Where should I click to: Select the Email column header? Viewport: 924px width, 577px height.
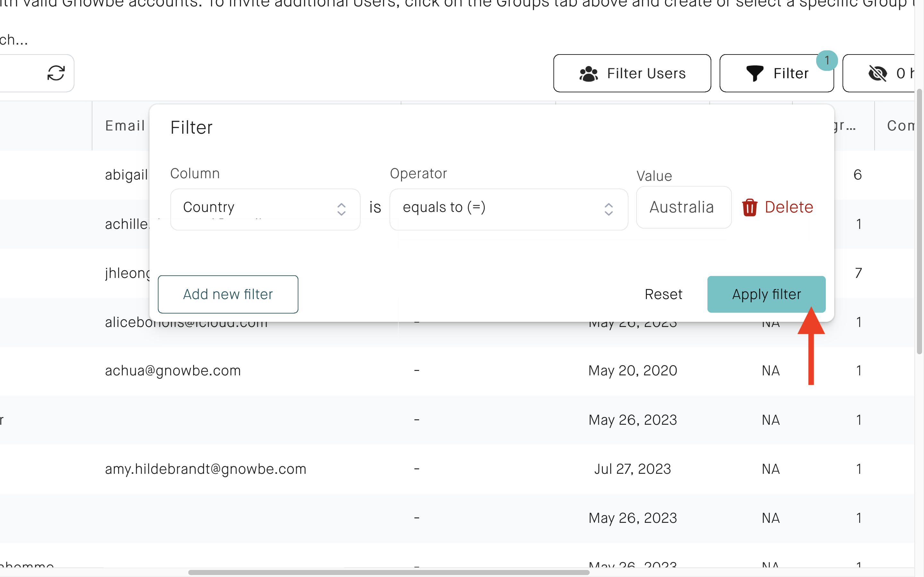[124, 125]
